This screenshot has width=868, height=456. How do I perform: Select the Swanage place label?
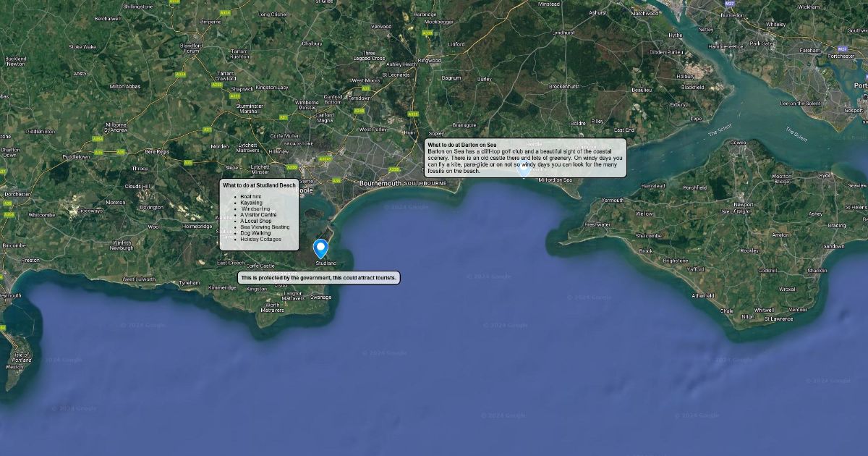320,297
